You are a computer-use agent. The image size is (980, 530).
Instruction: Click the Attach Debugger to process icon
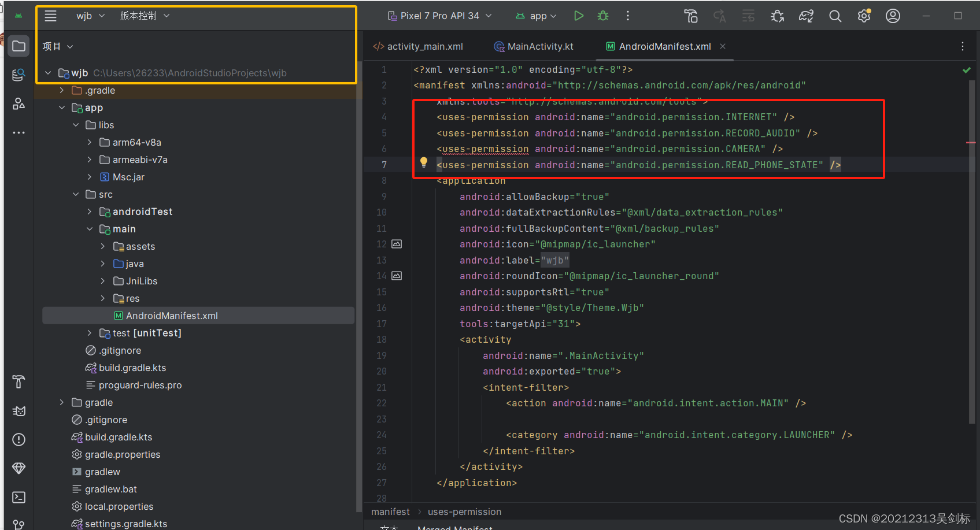[x=777, y=16]
